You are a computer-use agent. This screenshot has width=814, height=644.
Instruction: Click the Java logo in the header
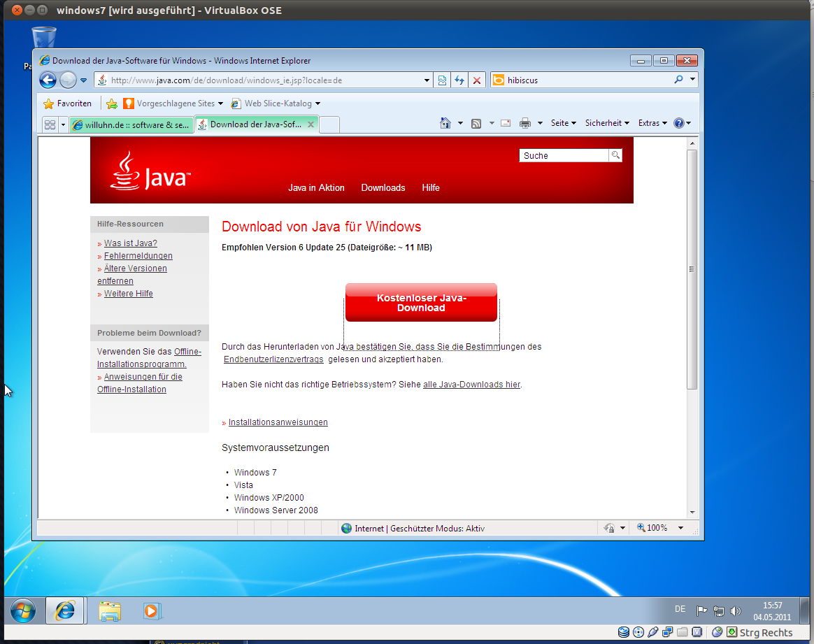150,171
